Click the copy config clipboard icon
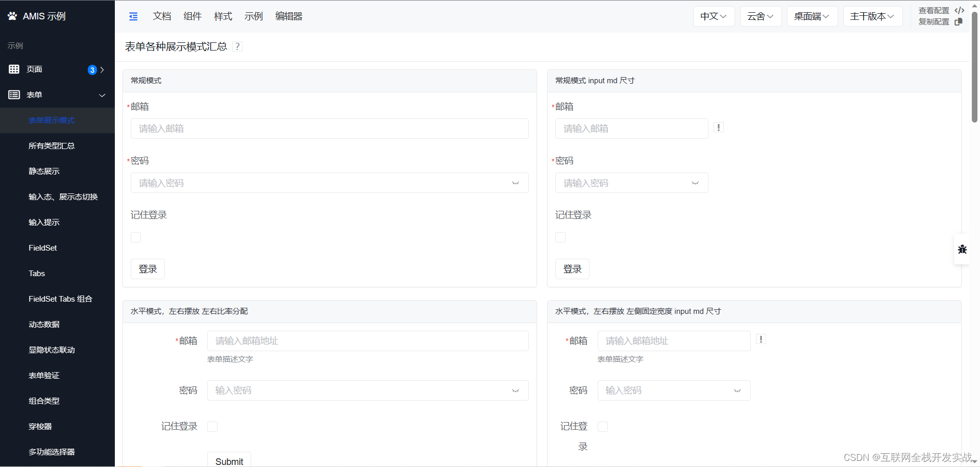980x467 pixels. click(959, 21)
